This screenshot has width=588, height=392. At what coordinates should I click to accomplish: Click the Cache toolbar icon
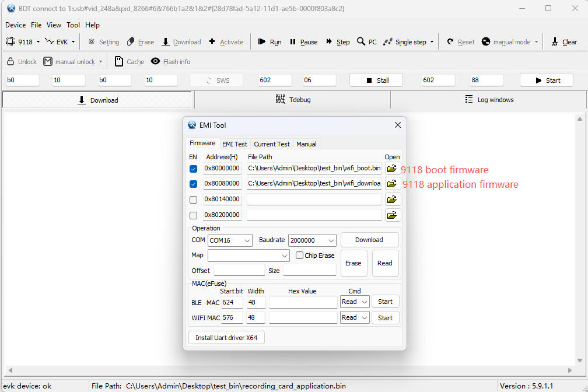119,61
